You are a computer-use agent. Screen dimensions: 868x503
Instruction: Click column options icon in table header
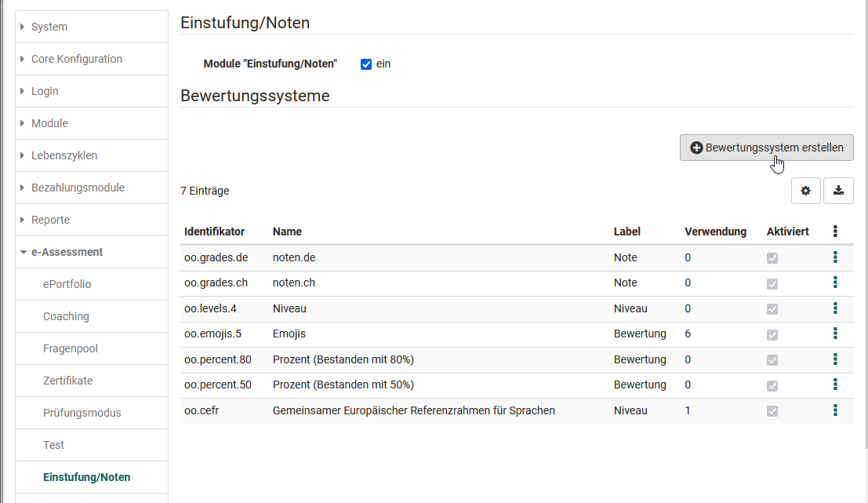835,231
